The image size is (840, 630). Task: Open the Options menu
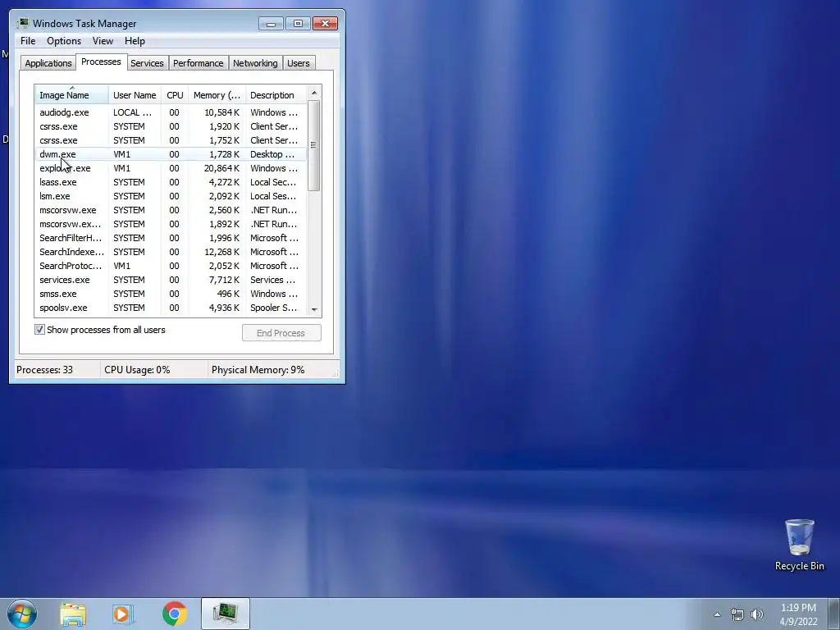click(64, 41)
